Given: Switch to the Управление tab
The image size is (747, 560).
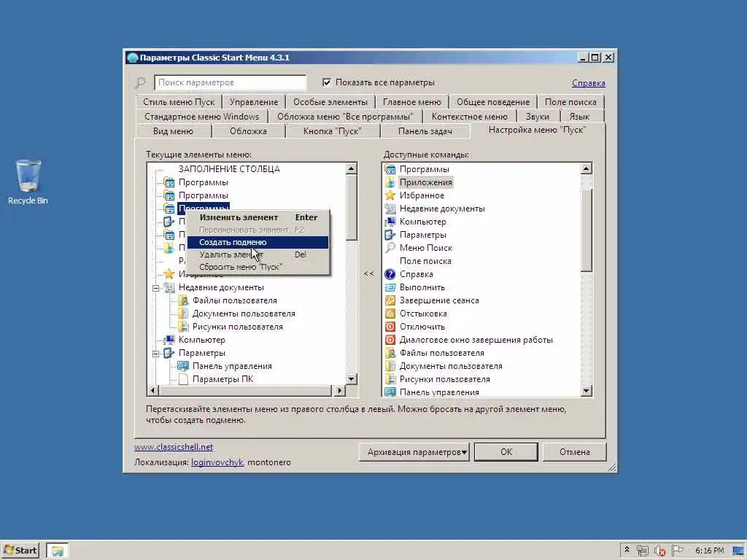Looking at the screenshot, I should 253,102.
